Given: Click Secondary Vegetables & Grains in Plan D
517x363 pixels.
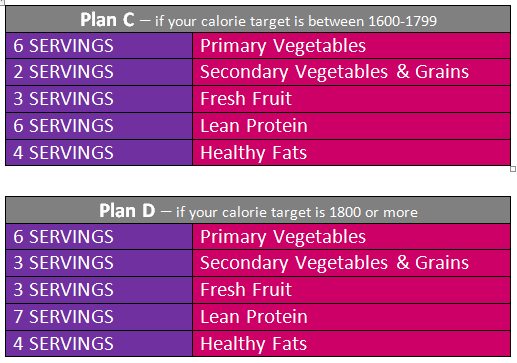Looking at the screenshot, I should point(351,263).
